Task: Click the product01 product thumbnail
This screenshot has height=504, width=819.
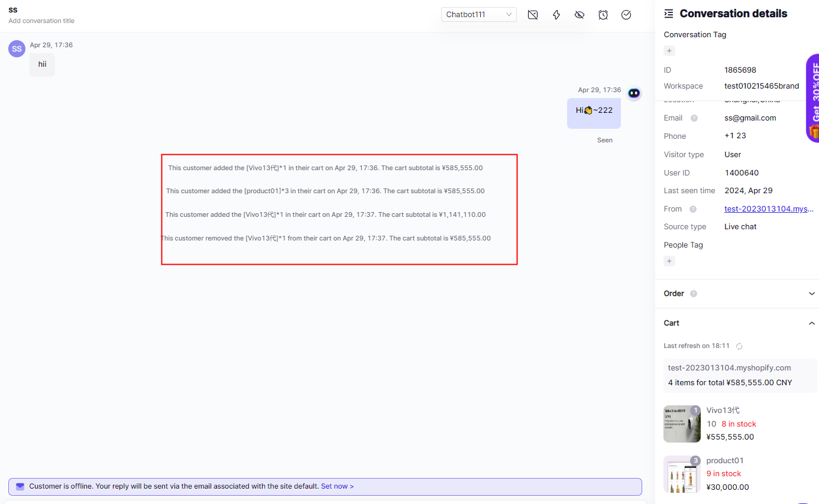Action: tap(682, 474)
